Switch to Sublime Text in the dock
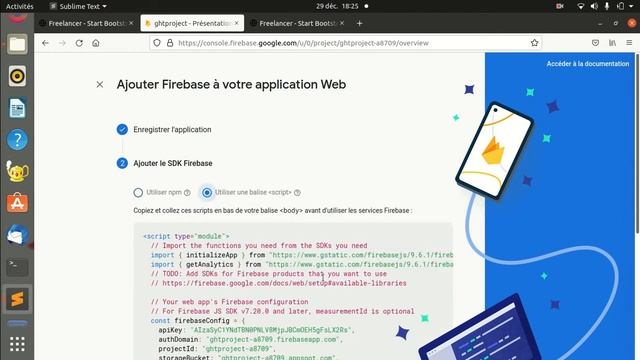Image resolution: width=640 pixels, height=360 pixels. point(17,299)
